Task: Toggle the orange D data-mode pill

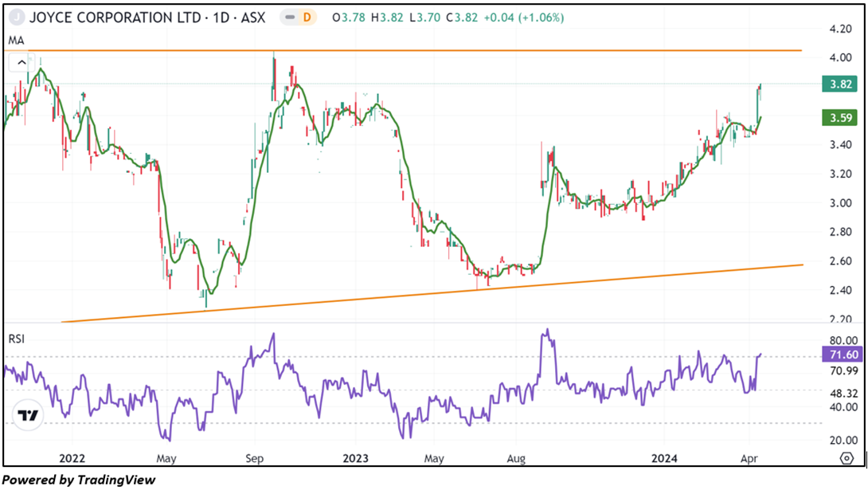Action: coord(306,18)
